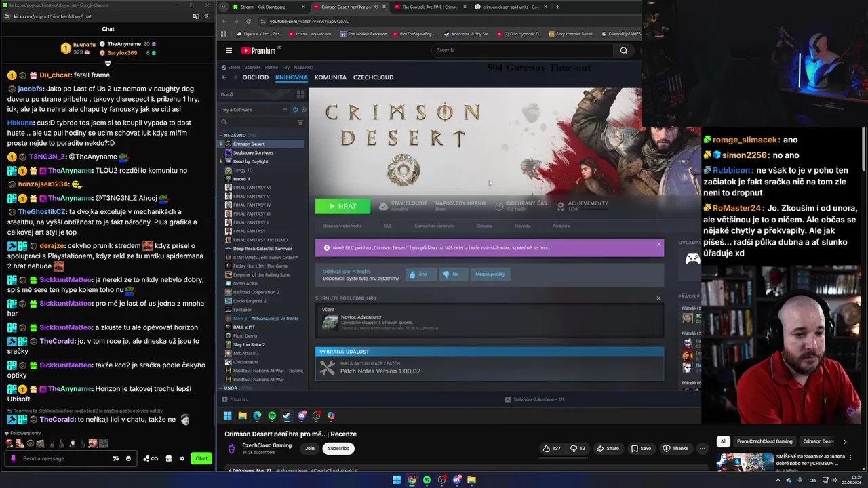The width and height of the screenshot is (868, 488).
Task: Subscribe to CzechCloud Gaming
Action: click(x=338, y=448)
